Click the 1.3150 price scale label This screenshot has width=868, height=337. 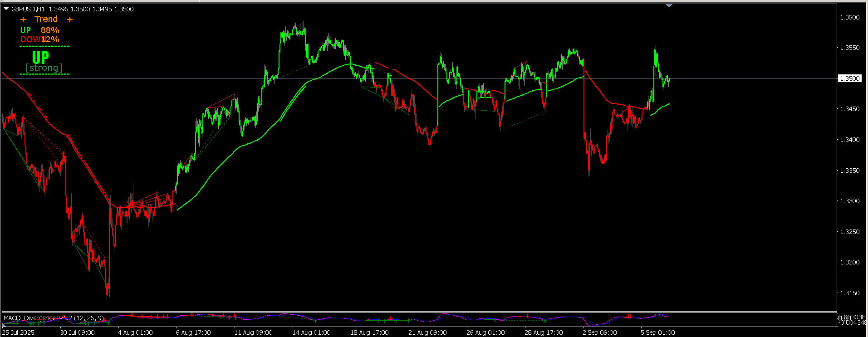850,293
